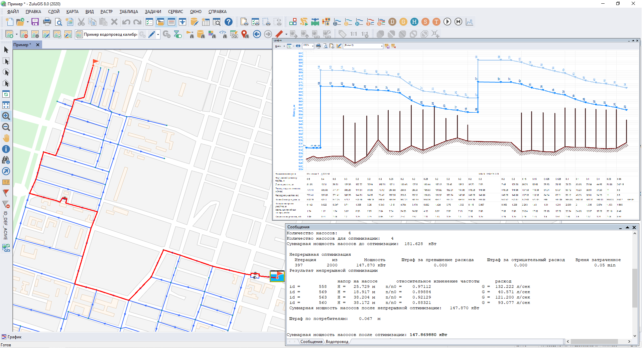Click the navigate back arrow icon
644x348 pixels.
(257, 34)
